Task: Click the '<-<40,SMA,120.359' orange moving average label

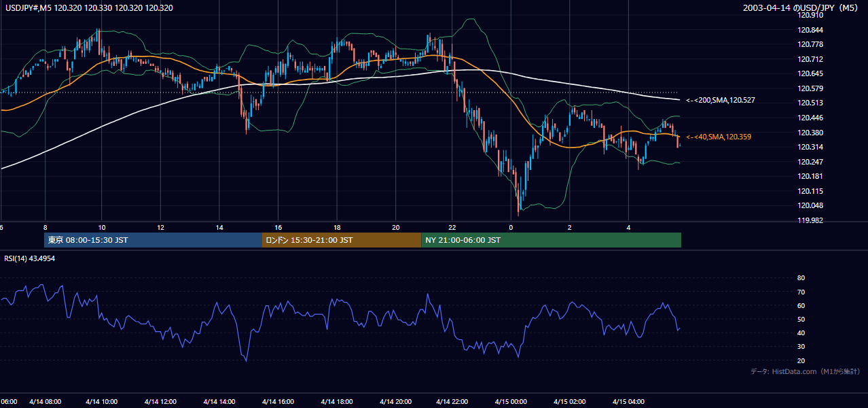Action: click(x=718, y=137)
